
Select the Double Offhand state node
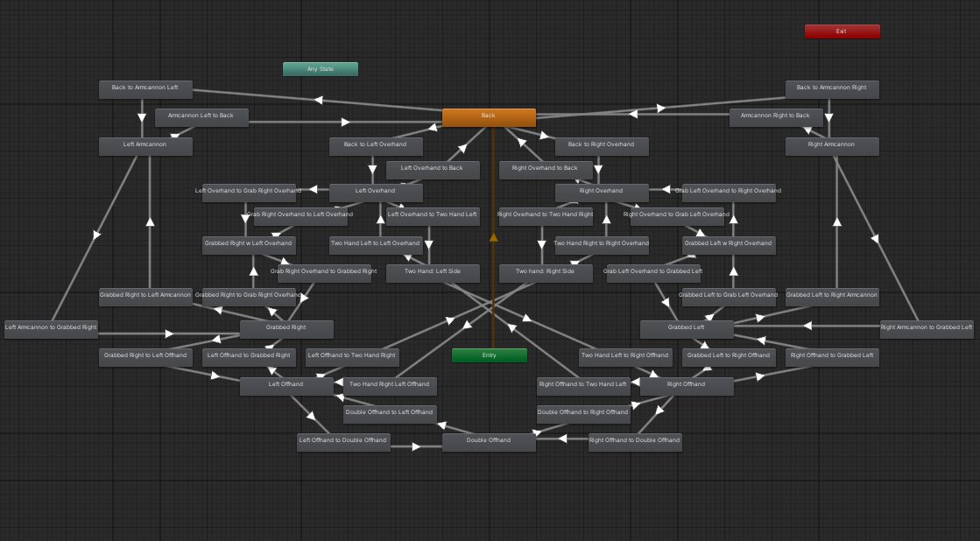click(x=489, y=441)
